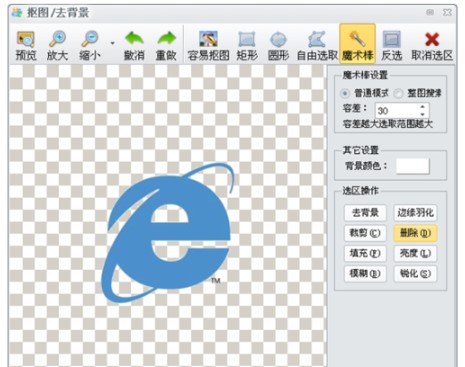Select the 容易抠图 easy cutout tool
Viewport: 465px width, 367px height.
click(208, 45)
